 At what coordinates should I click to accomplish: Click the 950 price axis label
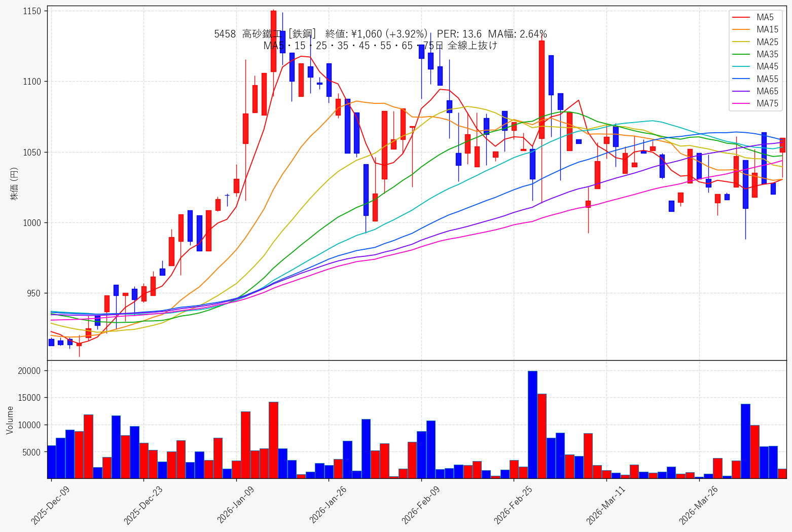point(35,293)
